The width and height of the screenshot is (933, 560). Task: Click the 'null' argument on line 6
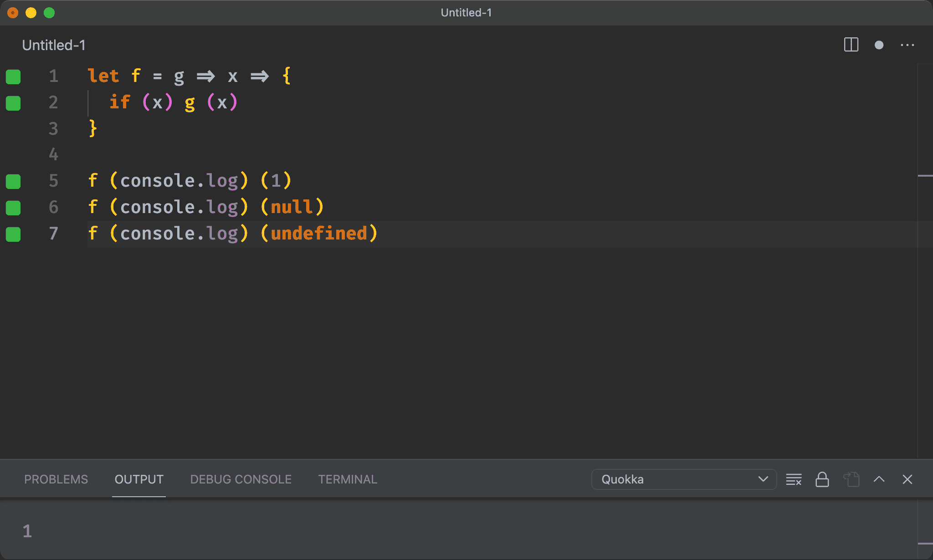point(292,207)
